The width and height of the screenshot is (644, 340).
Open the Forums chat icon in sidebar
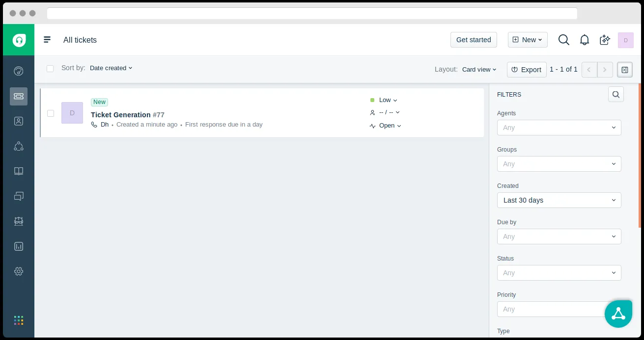tap(19, 196)
